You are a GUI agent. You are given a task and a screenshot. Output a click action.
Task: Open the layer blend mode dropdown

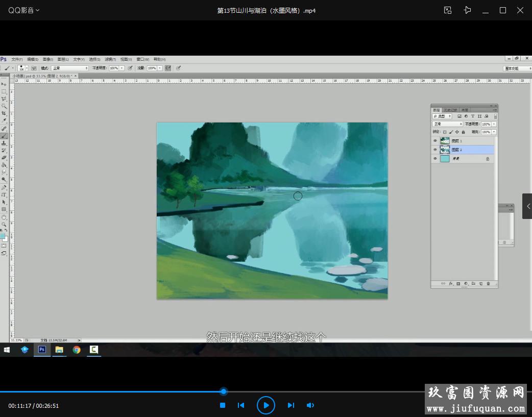click(x=448, y=124)
